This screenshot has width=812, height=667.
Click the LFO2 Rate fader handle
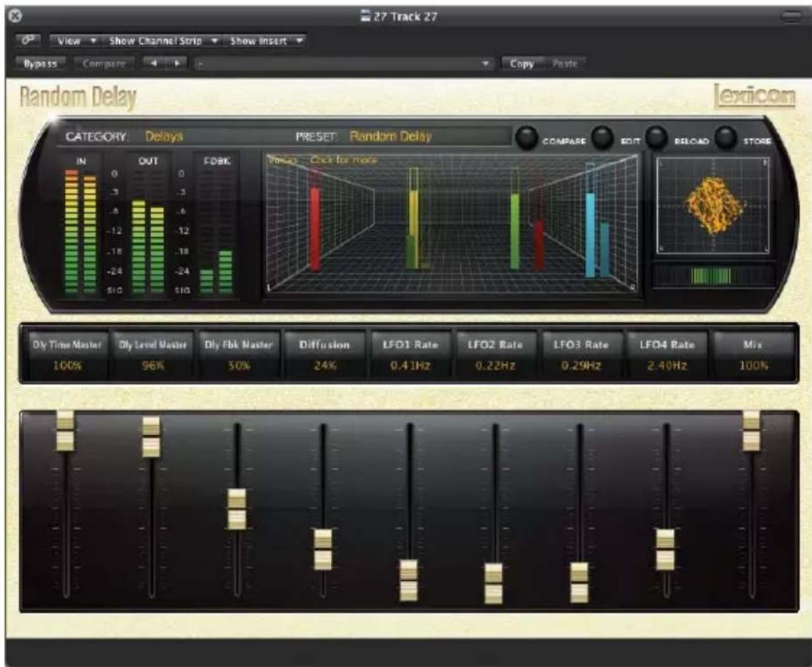pos(495,584)
